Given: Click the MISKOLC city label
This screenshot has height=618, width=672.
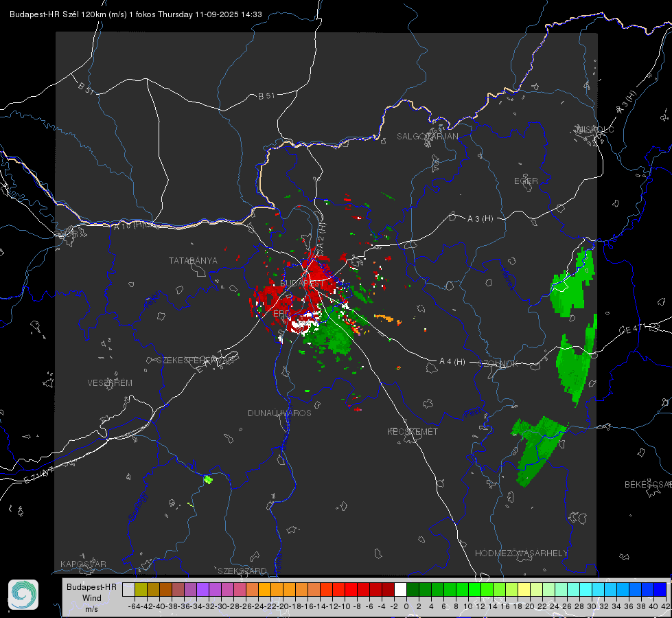Looking at the screenshot, I should coord(595,129).
